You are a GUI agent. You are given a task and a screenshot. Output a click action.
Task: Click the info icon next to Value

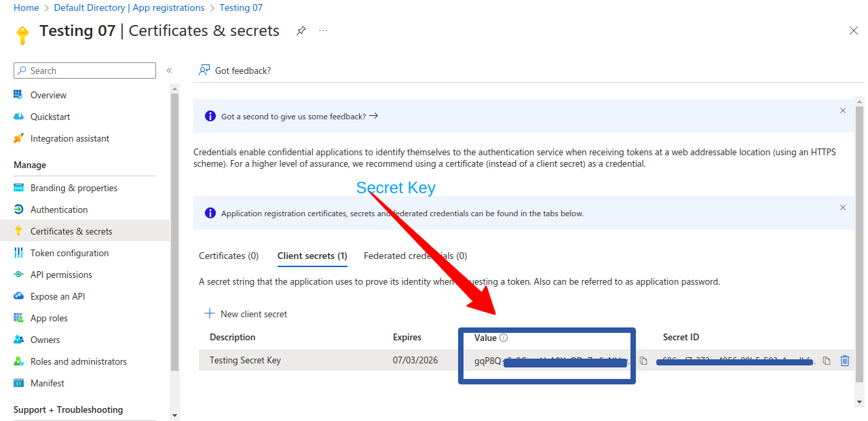click(502, 337)
